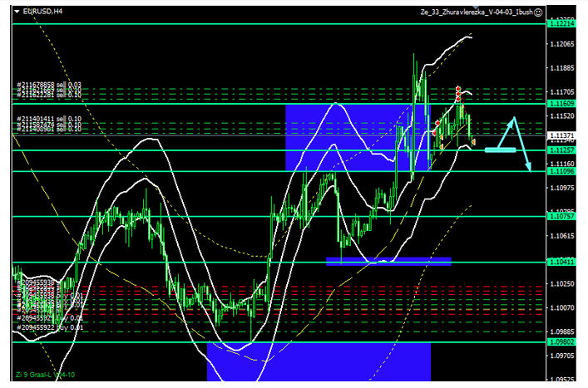The height and width of the screenshot is (388, 588).
Task: Click the 1.11609 price level label
Action: [x=562, y=103]
